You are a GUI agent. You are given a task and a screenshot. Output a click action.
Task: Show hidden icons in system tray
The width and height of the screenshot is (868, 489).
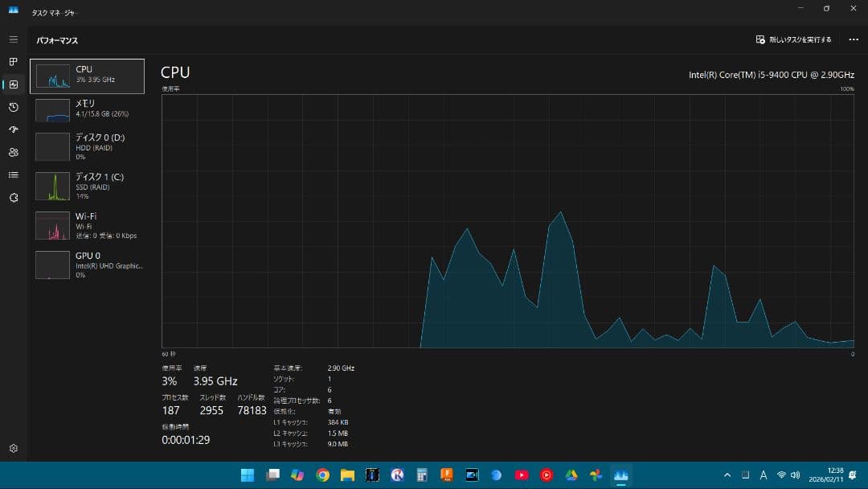(x=727, y=475)
